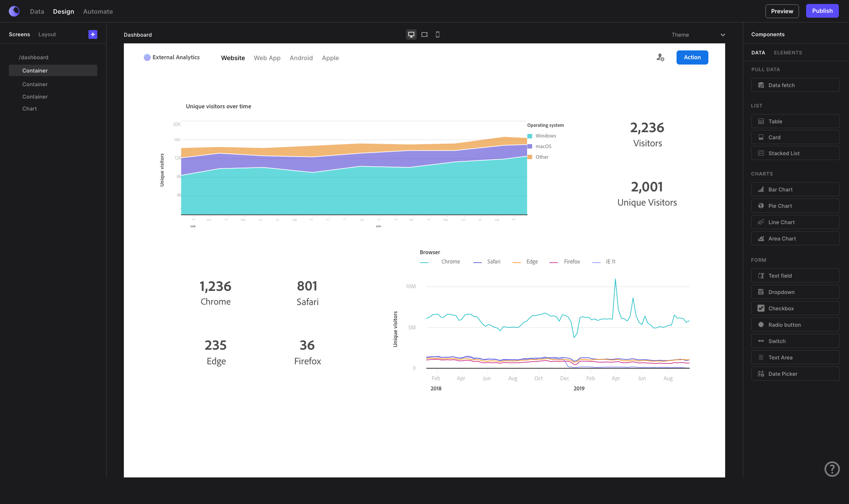
Task: Toggle the Switch component in Form section
Action: tap(795, 341)
